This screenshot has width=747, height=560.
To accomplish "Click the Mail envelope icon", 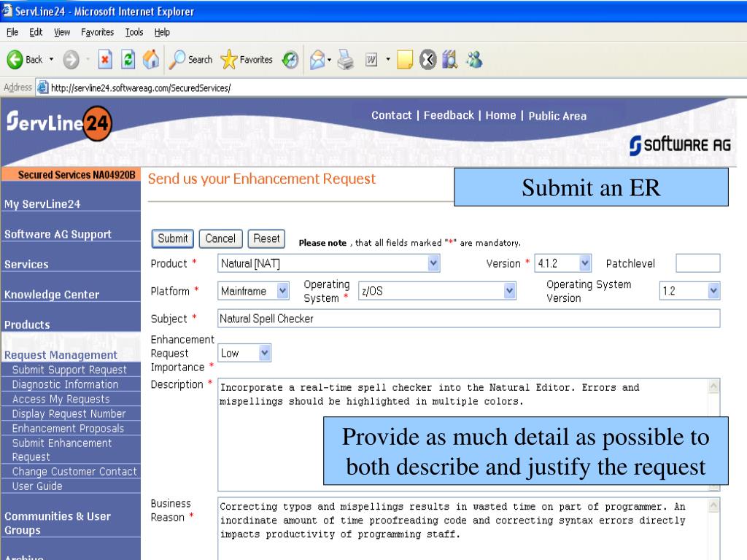I will [x=318, y=60].
